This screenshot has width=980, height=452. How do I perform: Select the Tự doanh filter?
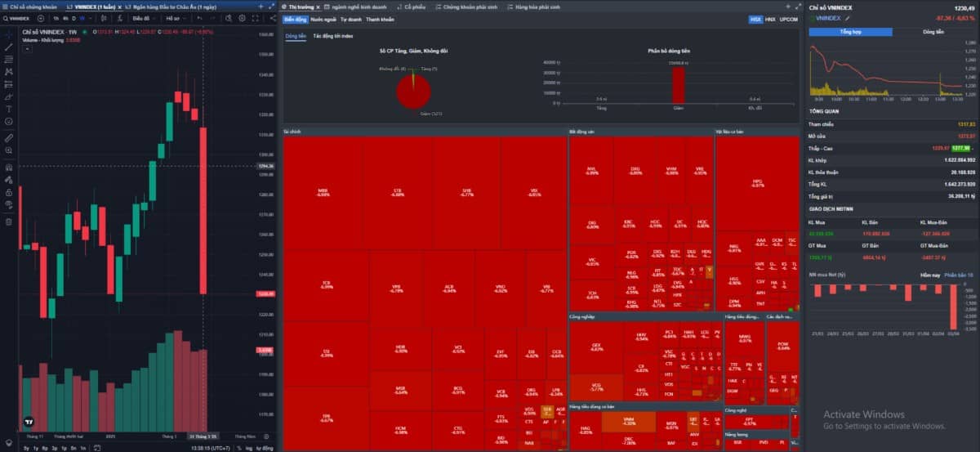tap(352, 19)
